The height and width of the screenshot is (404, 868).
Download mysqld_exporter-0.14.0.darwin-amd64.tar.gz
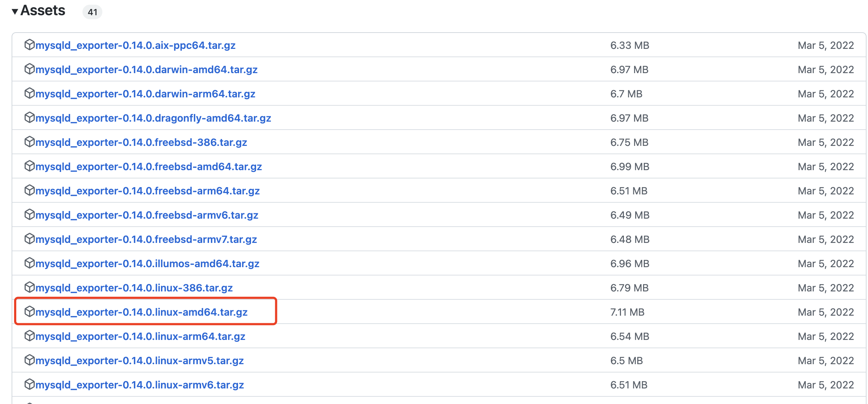pos(146,70)
